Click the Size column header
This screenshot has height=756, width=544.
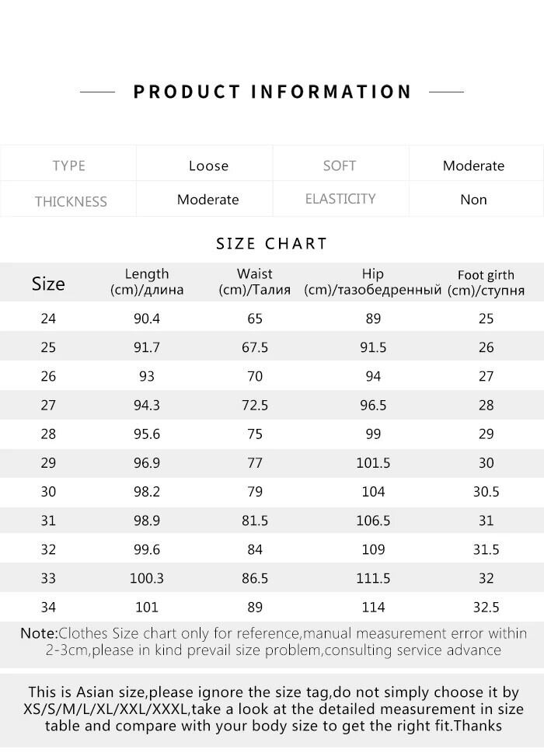[x=48, y=284]
